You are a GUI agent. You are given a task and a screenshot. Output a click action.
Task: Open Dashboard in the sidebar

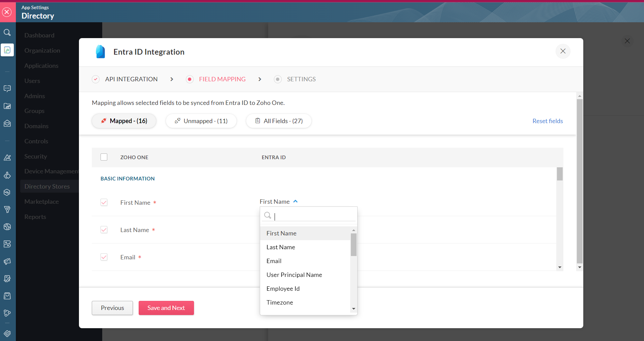point(39,35)
